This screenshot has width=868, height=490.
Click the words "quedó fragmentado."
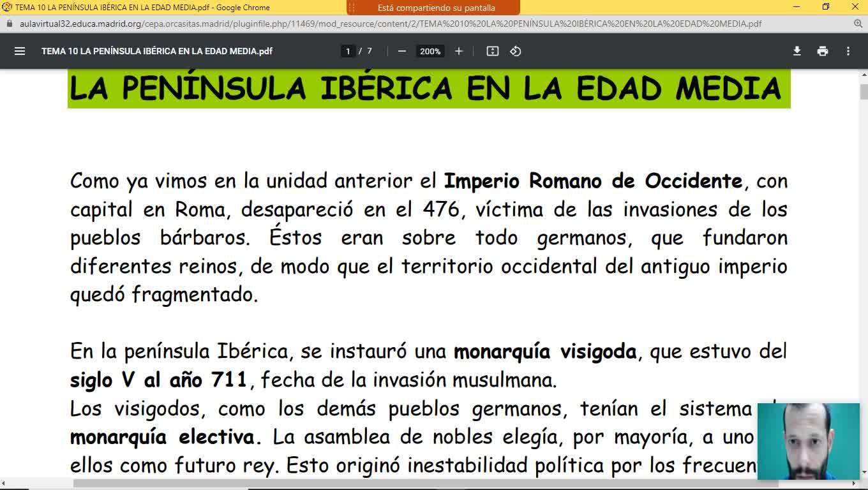(164, 295)
